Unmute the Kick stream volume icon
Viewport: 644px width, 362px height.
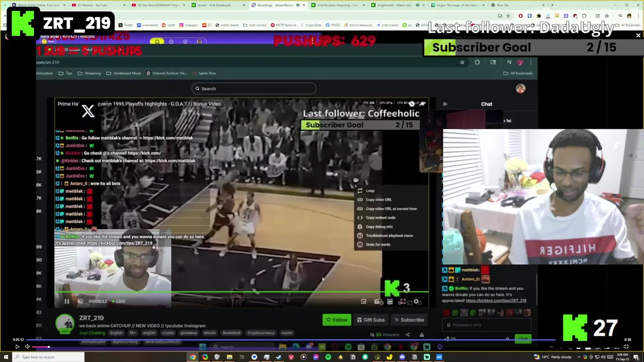point(80,301)
